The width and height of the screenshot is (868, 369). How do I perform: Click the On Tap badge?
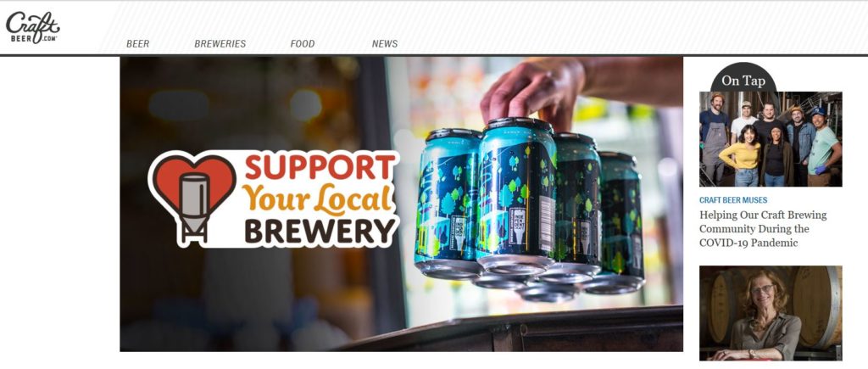743,79
